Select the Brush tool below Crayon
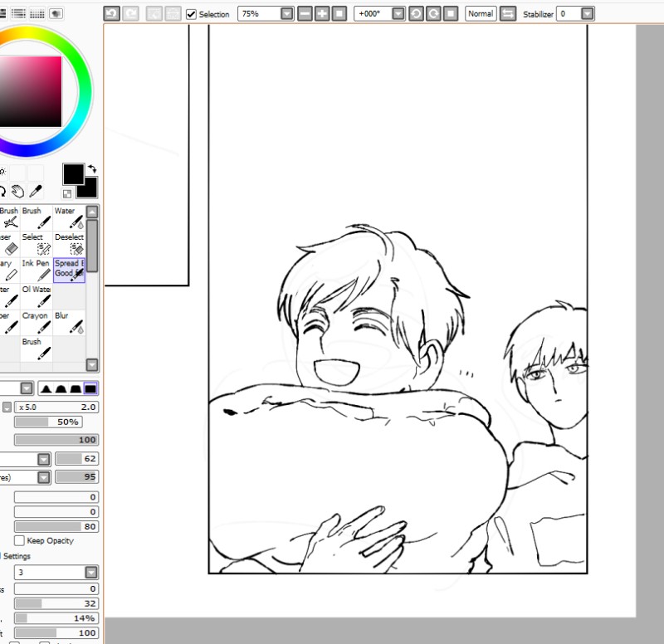Image resolution: width=664 pixels, height=644 pixels. [37, 349]
